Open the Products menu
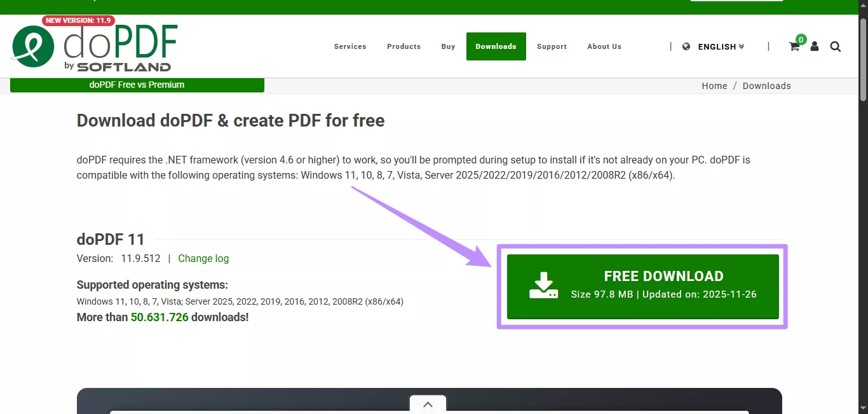Viewport: 868px width, 414px height. click(403, 46)
